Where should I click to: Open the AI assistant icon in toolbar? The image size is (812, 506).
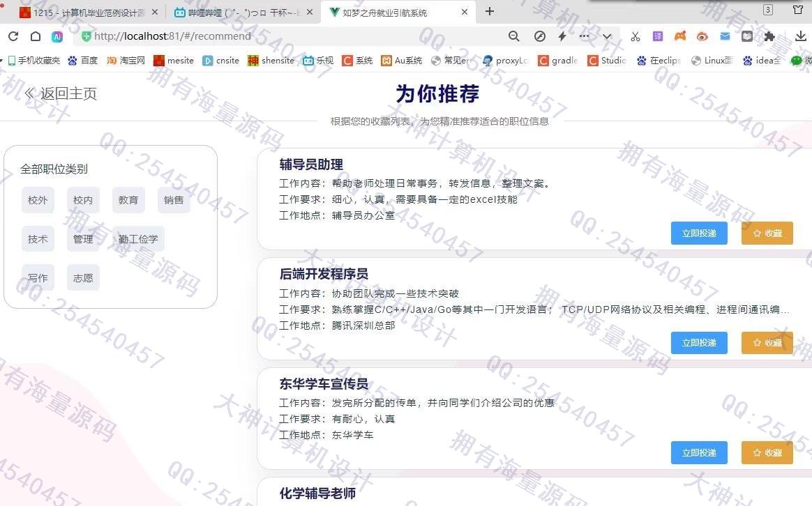pos(57,36)
